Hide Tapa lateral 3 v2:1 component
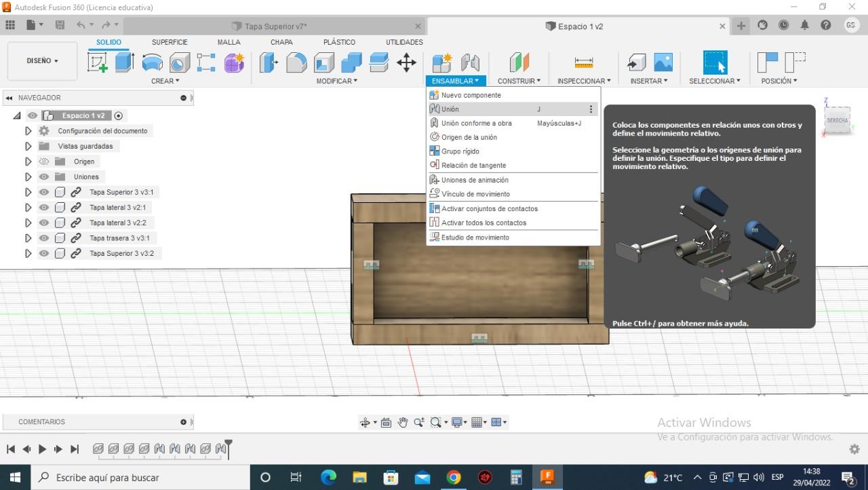 pos(44,208)
